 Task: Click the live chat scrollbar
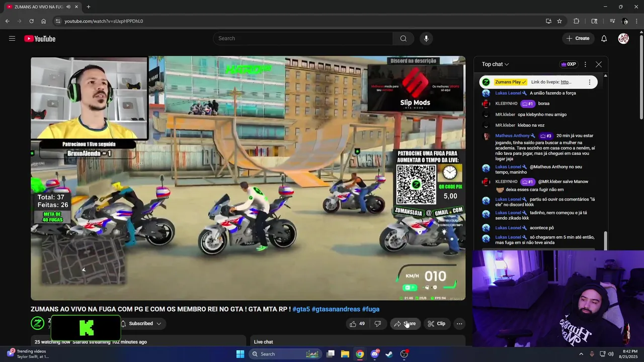click(x=605, y=240)
